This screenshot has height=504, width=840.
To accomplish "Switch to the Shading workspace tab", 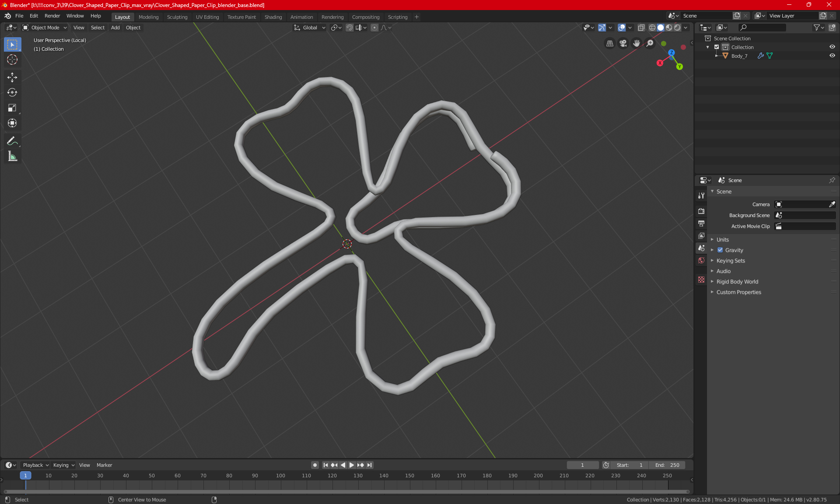I will click(273, 17).
